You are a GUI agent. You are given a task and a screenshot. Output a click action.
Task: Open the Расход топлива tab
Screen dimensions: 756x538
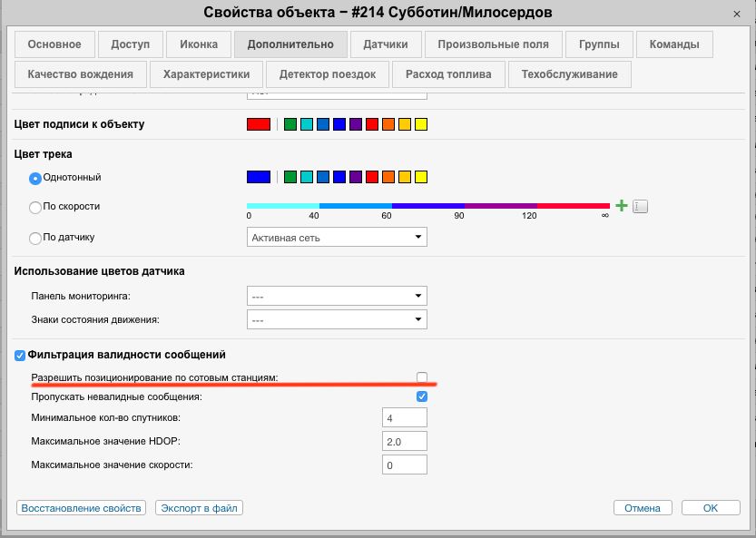(448, 74)
